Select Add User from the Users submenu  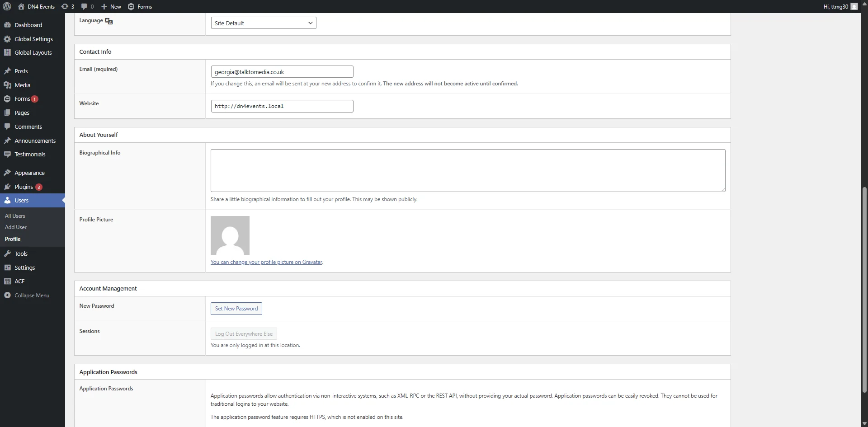[x=15, y=227]
